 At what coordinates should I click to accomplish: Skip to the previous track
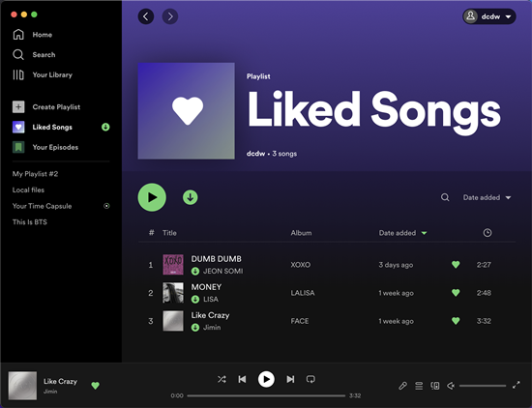click(242, 379)
